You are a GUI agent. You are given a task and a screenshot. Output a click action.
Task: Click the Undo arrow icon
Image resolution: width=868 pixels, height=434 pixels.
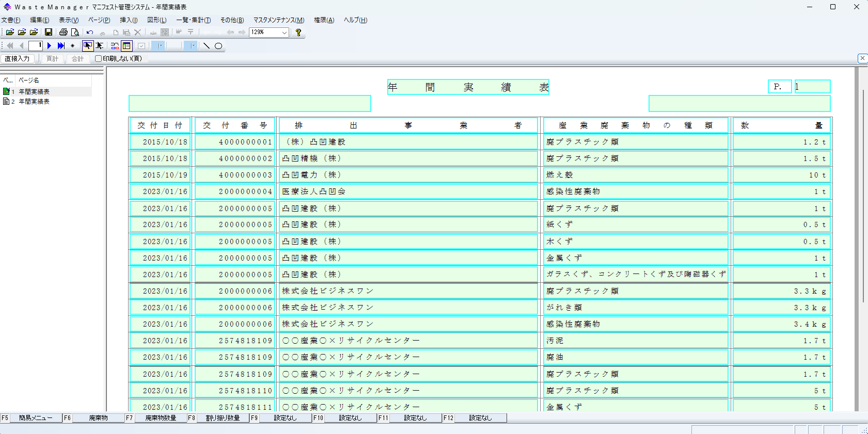[90, 32]
